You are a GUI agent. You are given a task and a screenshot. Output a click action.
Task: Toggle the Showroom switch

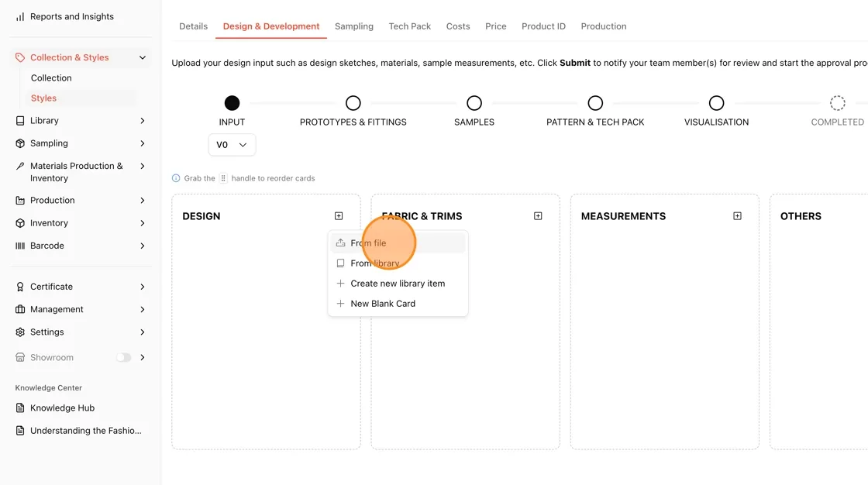123,358
